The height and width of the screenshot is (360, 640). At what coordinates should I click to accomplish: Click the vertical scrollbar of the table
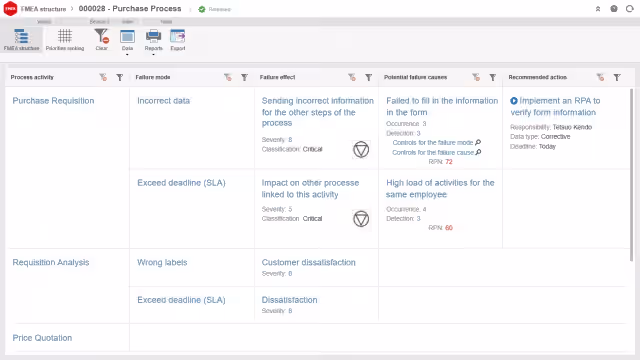632,175
